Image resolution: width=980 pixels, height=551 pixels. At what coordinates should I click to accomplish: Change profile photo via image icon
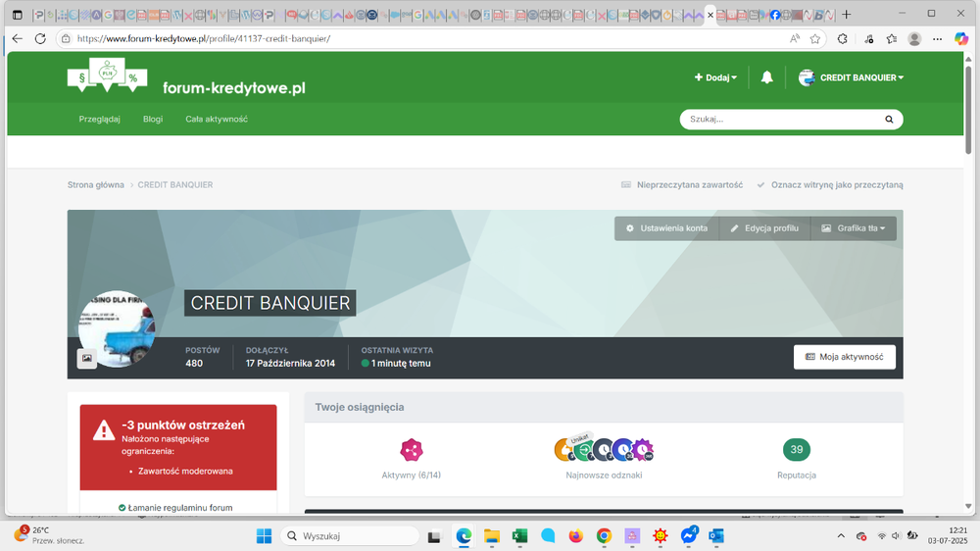[x=87, y=359]
